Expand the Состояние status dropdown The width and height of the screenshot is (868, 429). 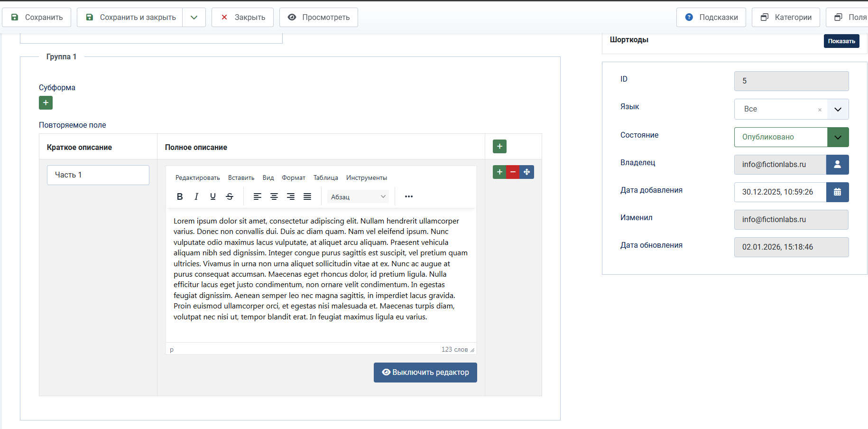(x=838, y=137)
